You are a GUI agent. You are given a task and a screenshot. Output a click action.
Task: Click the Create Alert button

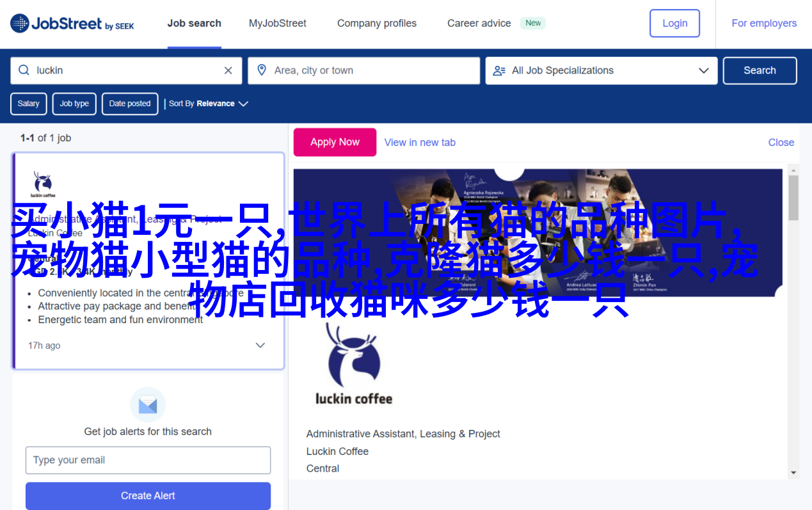(148, 496)
